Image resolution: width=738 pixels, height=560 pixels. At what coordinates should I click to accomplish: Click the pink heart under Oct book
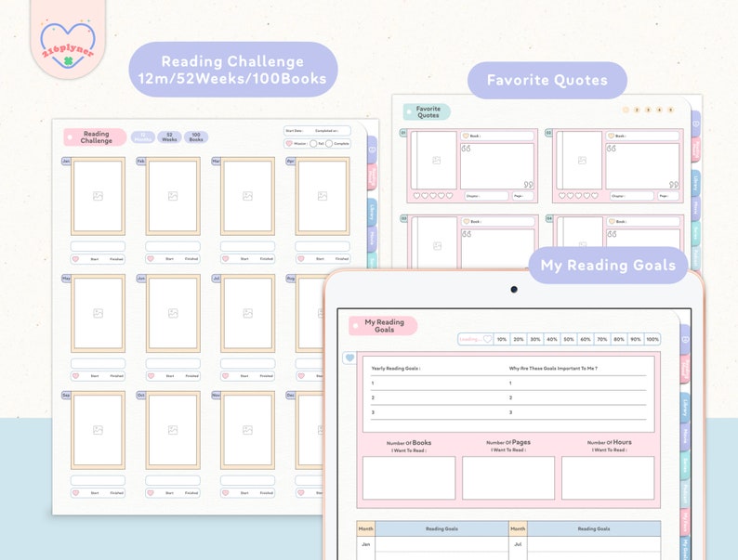151,493
